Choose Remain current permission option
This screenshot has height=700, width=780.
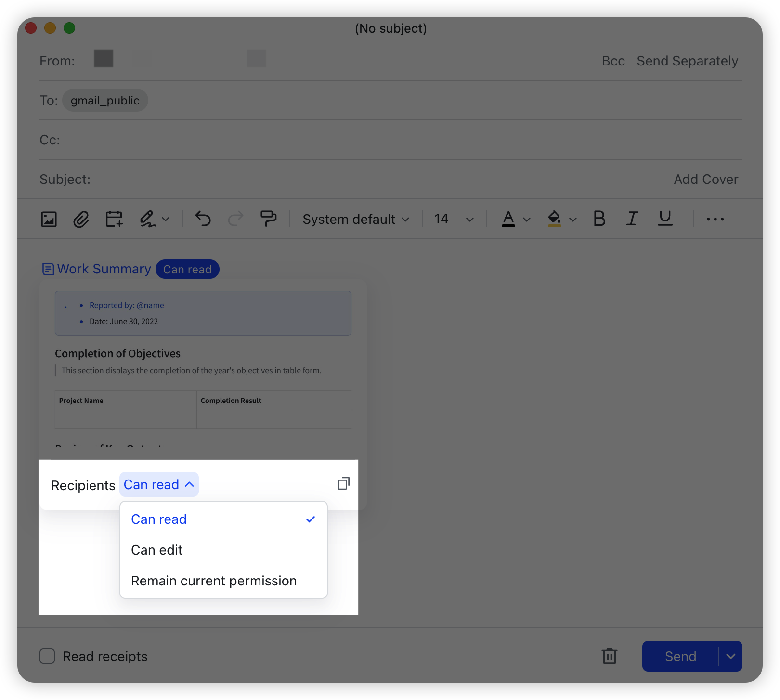pyautogui.click(x=213, y=581)
